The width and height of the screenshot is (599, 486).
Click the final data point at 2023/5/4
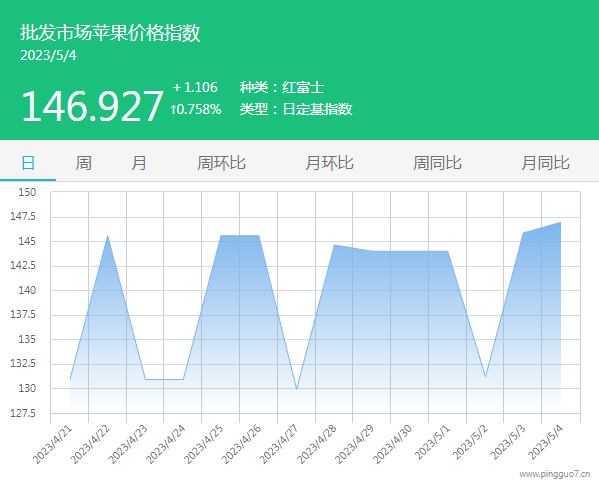(x=560, y=222)
